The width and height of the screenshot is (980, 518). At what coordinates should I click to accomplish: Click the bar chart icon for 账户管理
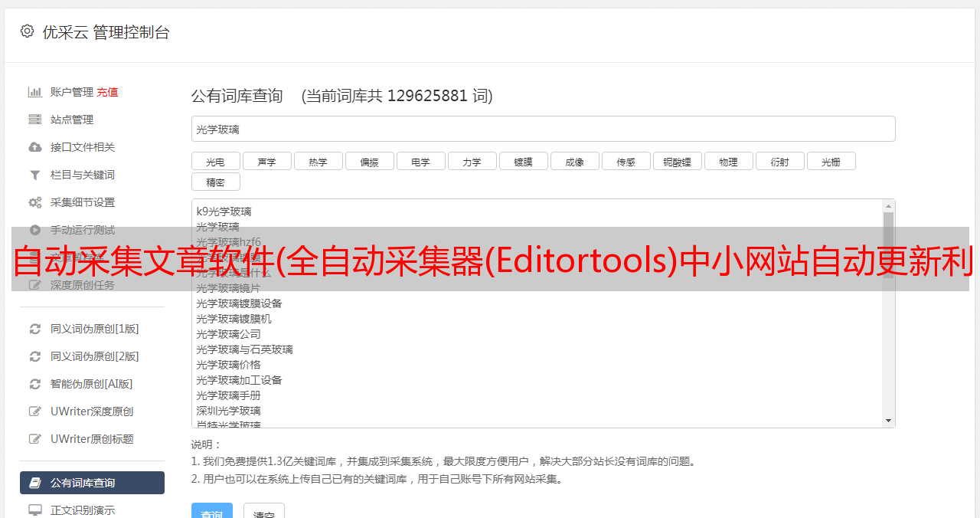pos(35,92)
